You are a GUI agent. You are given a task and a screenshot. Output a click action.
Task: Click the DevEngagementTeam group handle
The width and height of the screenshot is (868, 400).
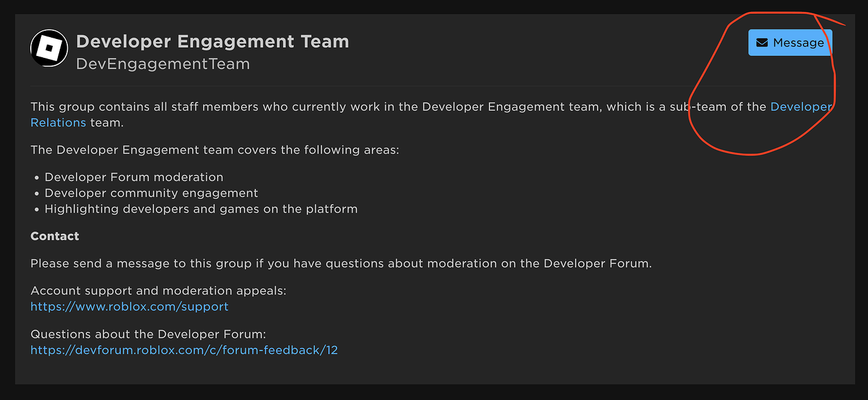[x=163, y=64]
